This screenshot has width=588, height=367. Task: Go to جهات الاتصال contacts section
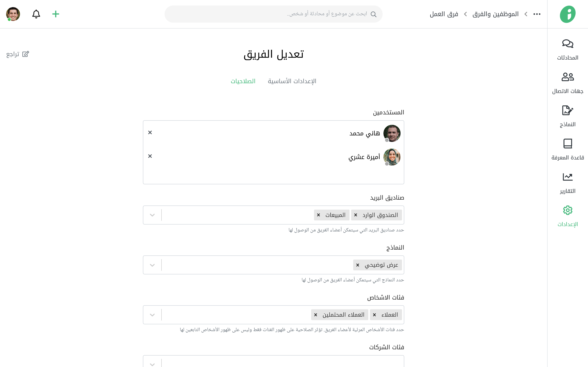(x=567, y=77)
